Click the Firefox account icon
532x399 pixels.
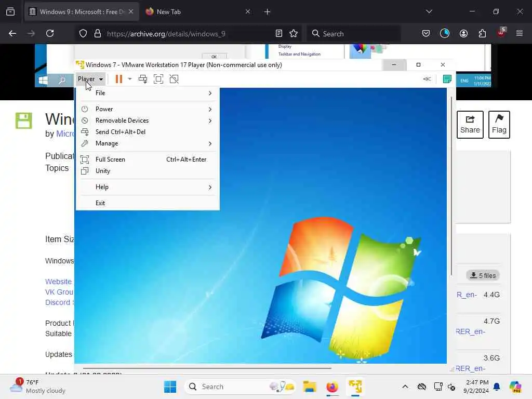[x=463, y=33]
